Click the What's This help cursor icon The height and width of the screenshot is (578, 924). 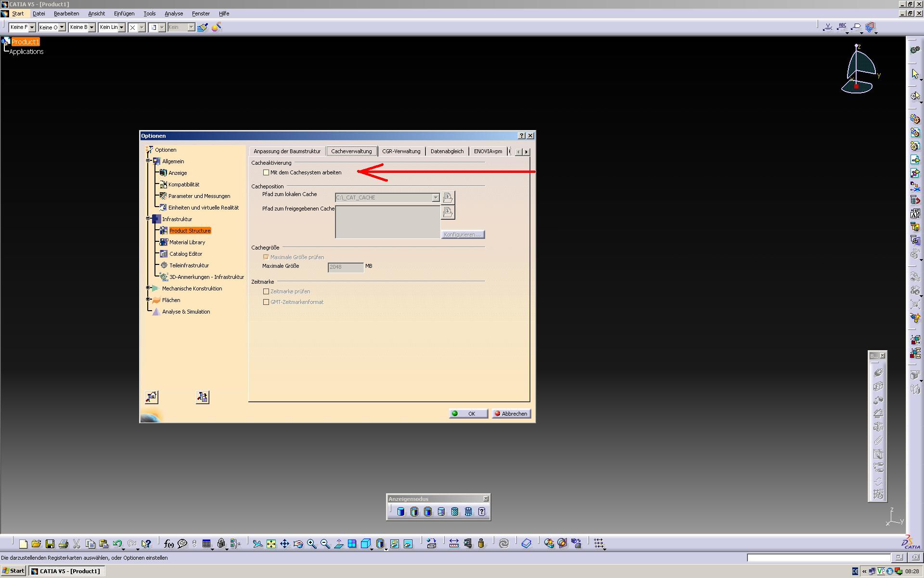point(146,544)
